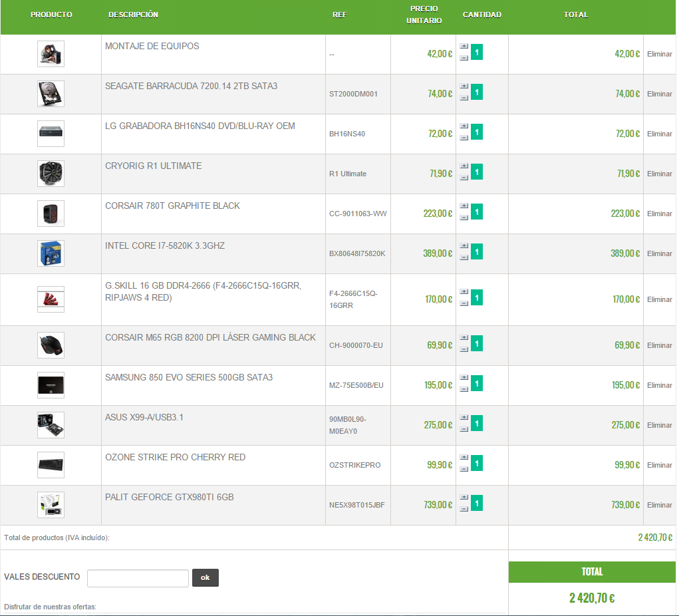Decrease INTEL CORE I7-5820K quantity
The width and height of the screenshot is (679, 616).
(464, 257)
